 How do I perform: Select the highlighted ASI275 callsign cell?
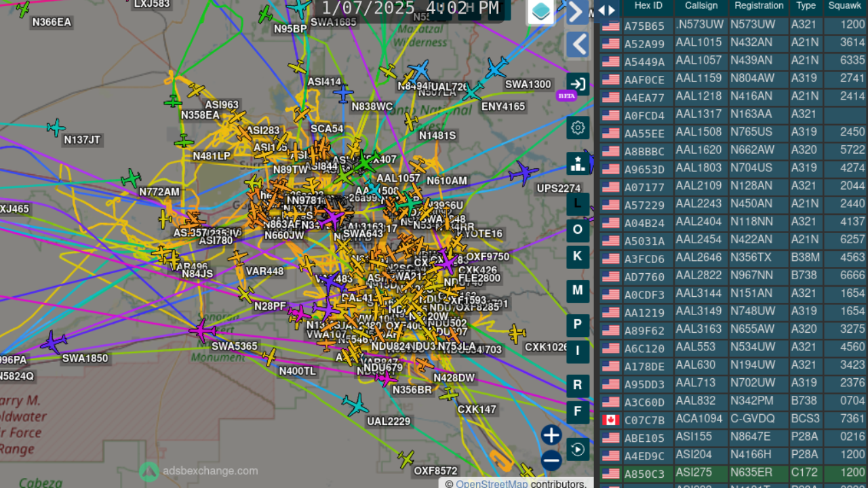[x=701, y=473]
